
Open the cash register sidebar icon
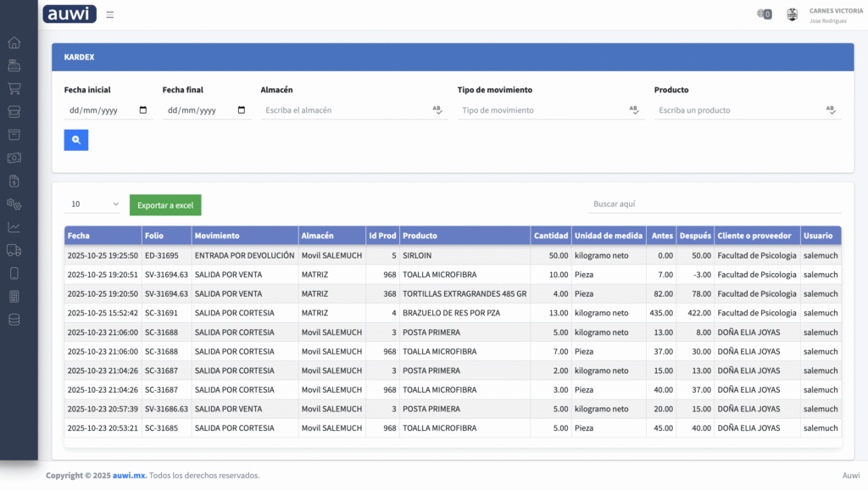(14, 65)
